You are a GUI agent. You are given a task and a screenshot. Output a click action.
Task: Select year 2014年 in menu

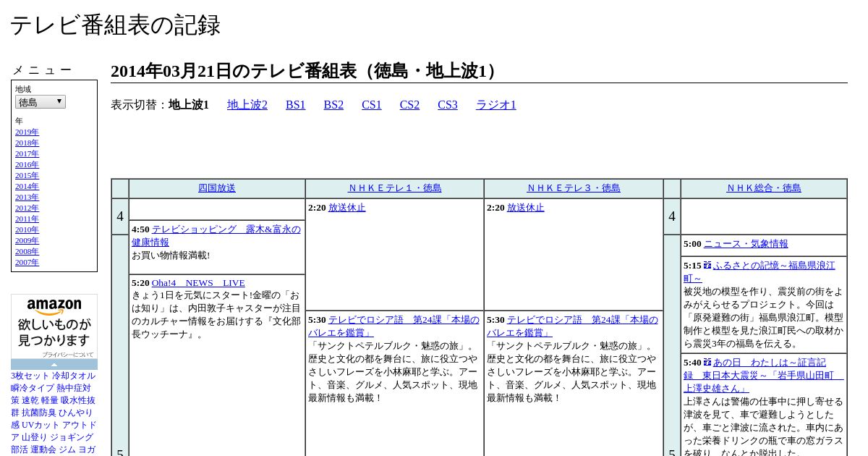click(27, 186)
